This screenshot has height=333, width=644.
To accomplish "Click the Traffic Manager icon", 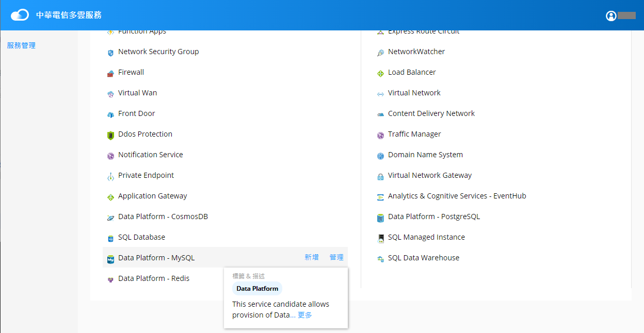I will pos(380,135).
